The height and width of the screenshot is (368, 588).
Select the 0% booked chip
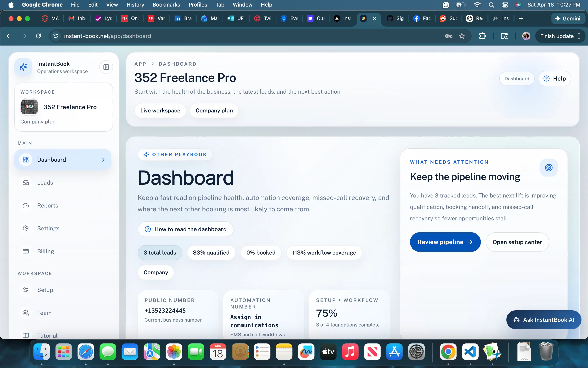click(x=261, y=252)
